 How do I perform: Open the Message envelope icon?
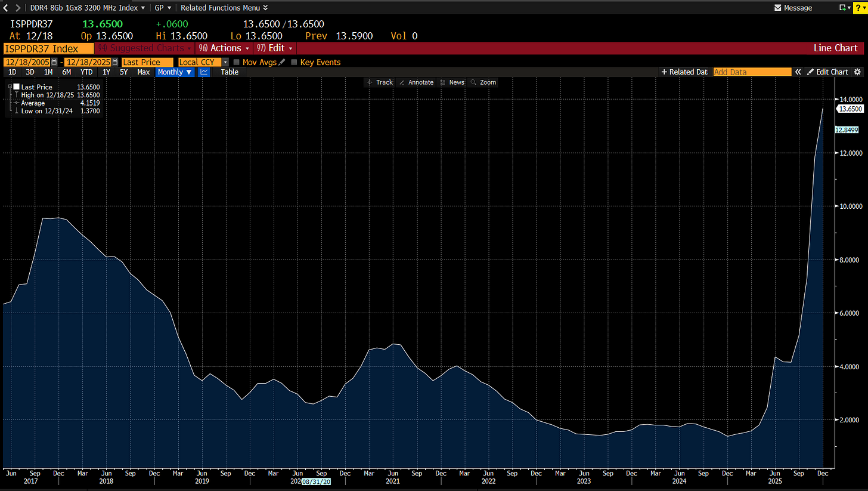(x=777, y=8)
